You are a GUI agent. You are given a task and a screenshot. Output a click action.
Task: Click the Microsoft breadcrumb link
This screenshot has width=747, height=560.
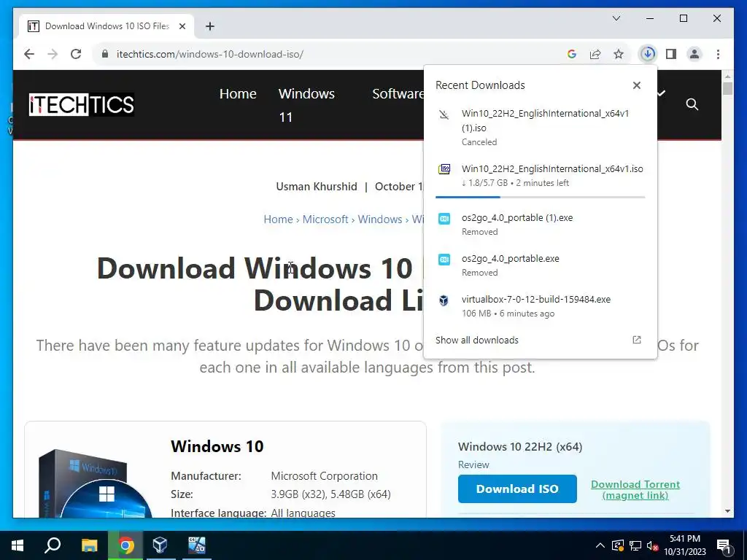[x=325, y=219]
